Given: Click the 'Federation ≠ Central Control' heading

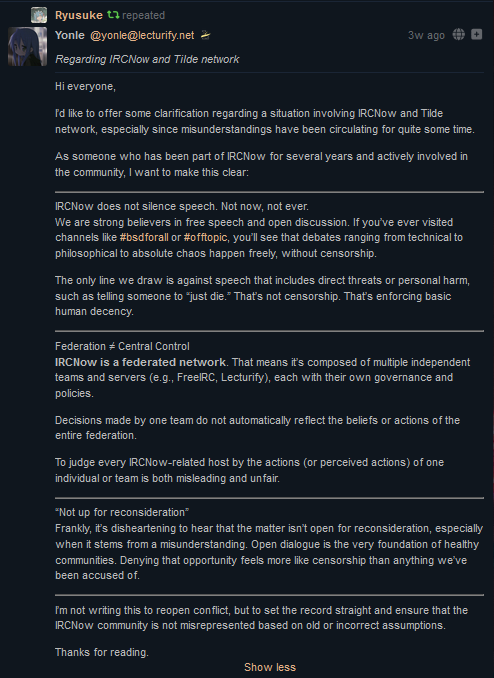Looking at the screenshot, I should tap(122, 346).
